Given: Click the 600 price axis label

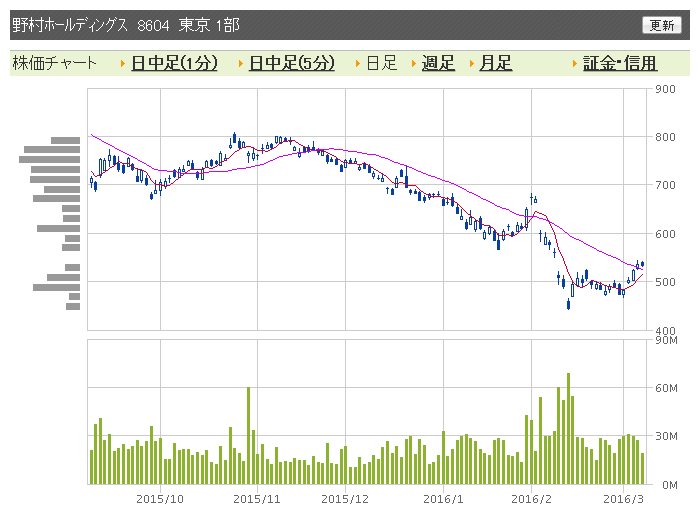Looking at the screenshot, I should [666, 234].
